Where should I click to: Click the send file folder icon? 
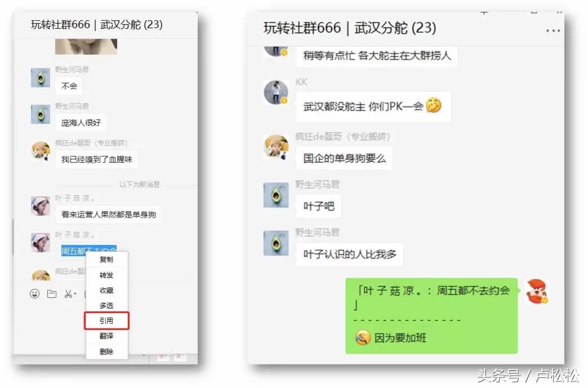[x=52, y=293]
